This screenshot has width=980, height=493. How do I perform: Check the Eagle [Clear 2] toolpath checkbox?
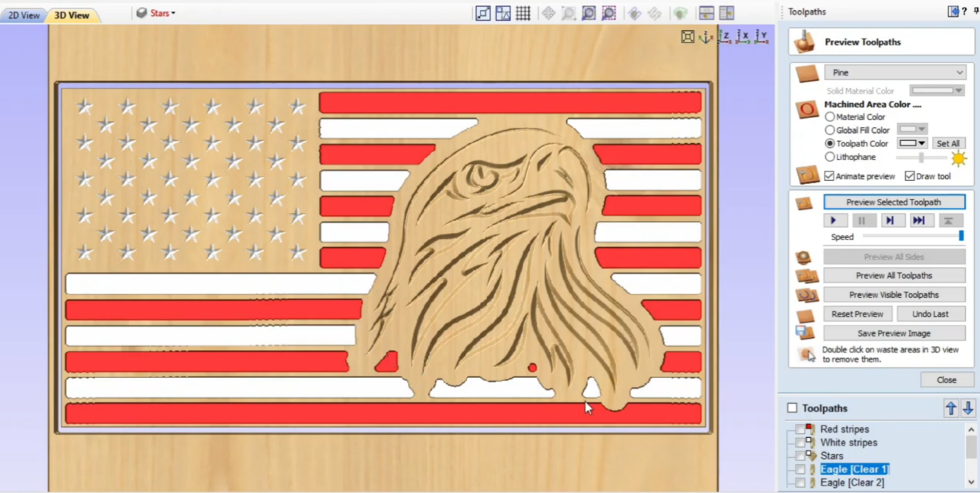pos(800,482)
